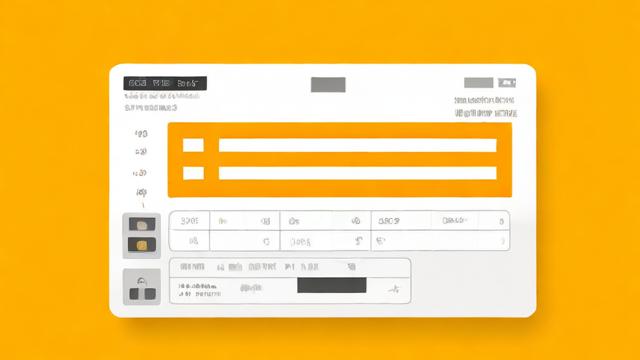Click the lower long white field in the orange panel
This screenshot has height=360, width=640.
pyautogui.click(x=358, y=173)
